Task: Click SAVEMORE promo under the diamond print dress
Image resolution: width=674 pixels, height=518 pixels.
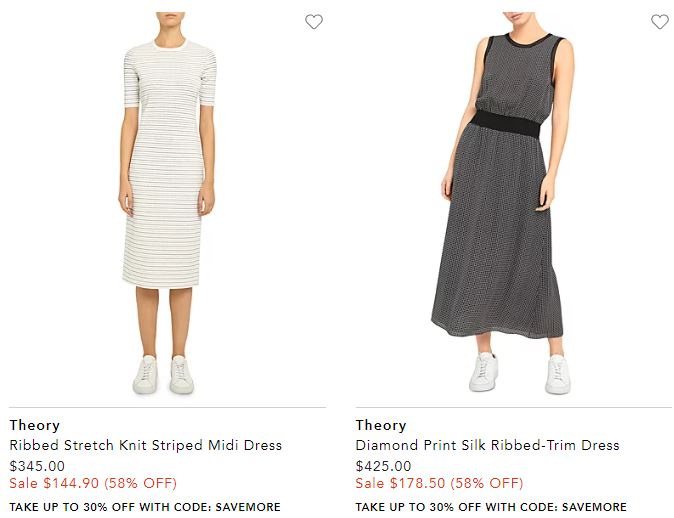Action: pos(491,507)
